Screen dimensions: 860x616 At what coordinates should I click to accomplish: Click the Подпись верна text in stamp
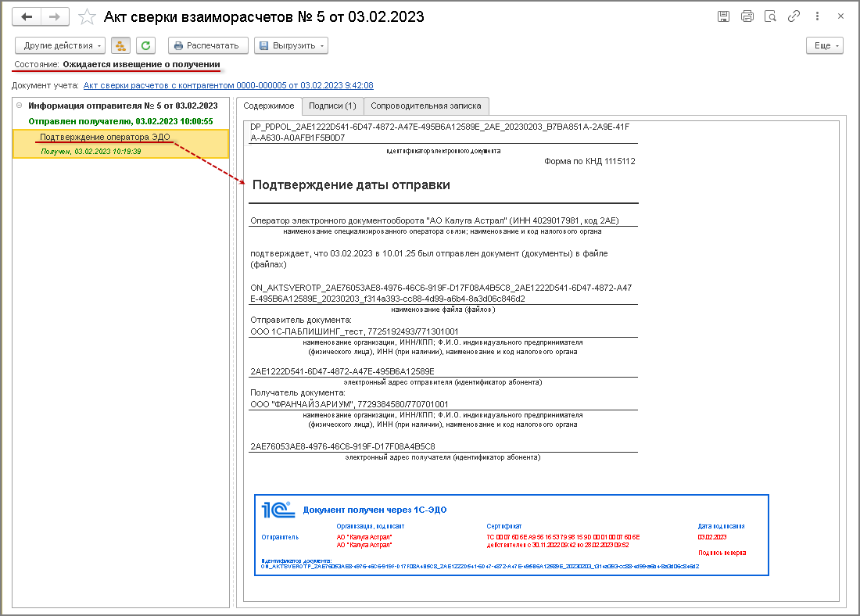click(722, 553)
